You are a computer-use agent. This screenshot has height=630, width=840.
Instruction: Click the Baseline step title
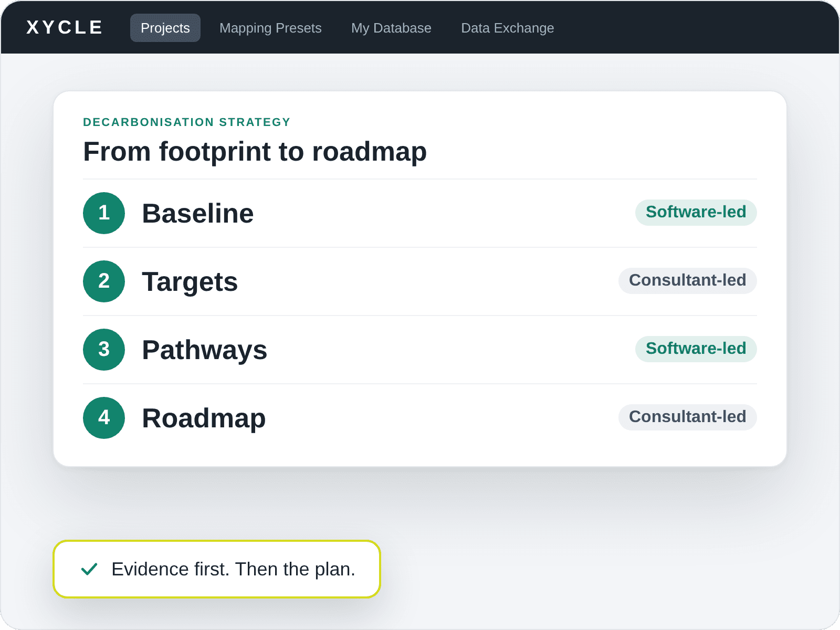[198, 213]
